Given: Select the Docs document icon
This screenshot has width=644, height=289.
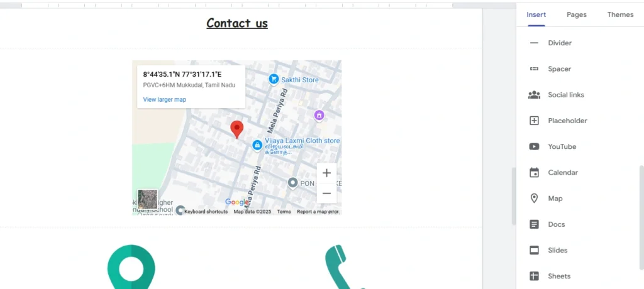Looking at the screenshot, I should point(534,224).
